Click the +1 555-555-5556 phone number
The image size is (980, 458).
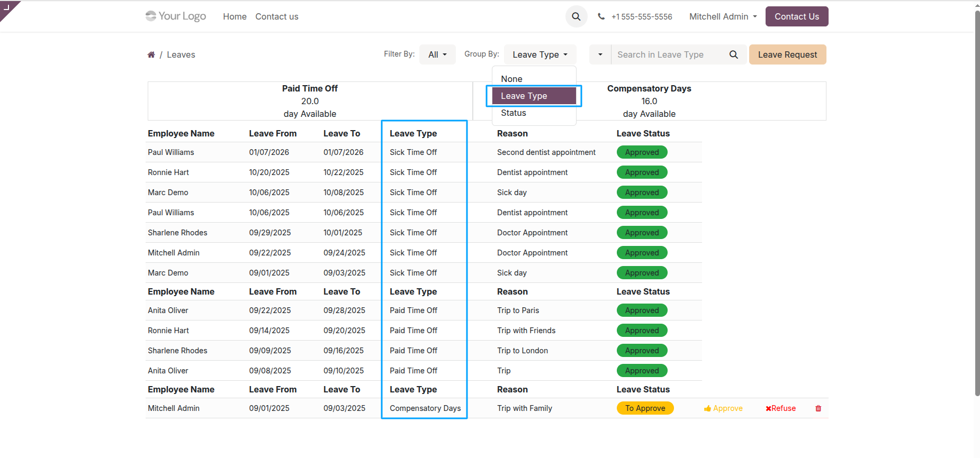coord(642,16)
